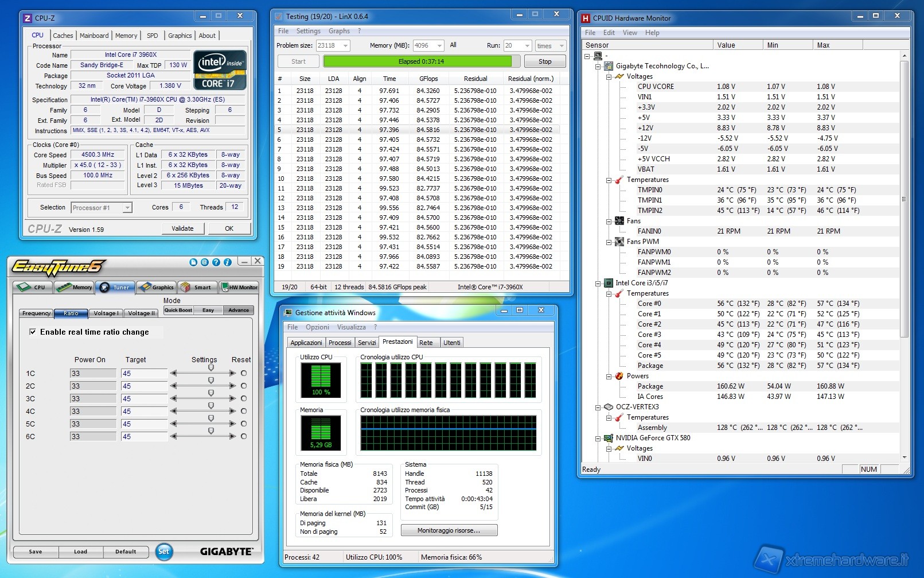Click the document icon in EasyTune6 header

click(x=193, y=262)
